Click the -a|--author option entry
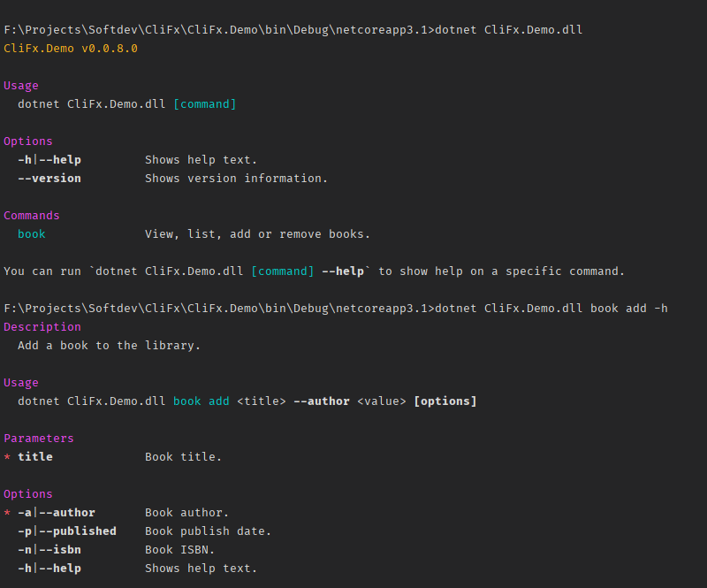 (57, 513)
